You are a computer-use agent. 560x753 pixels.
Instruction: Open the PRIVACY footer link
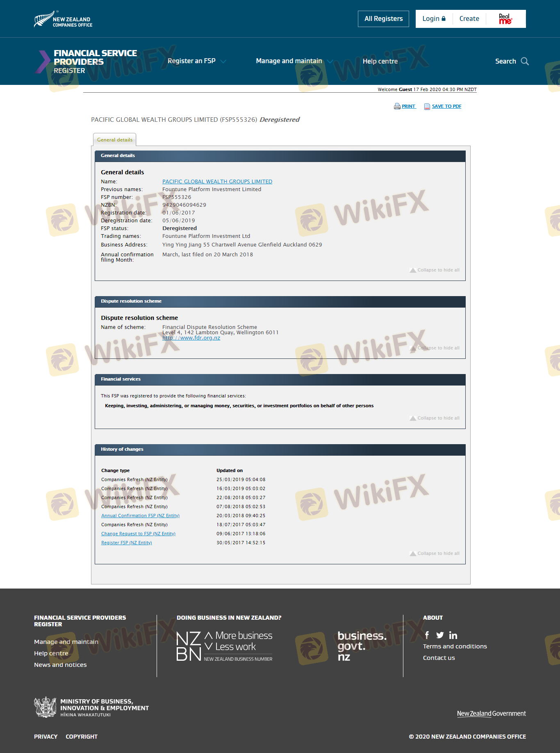[46, 737]
